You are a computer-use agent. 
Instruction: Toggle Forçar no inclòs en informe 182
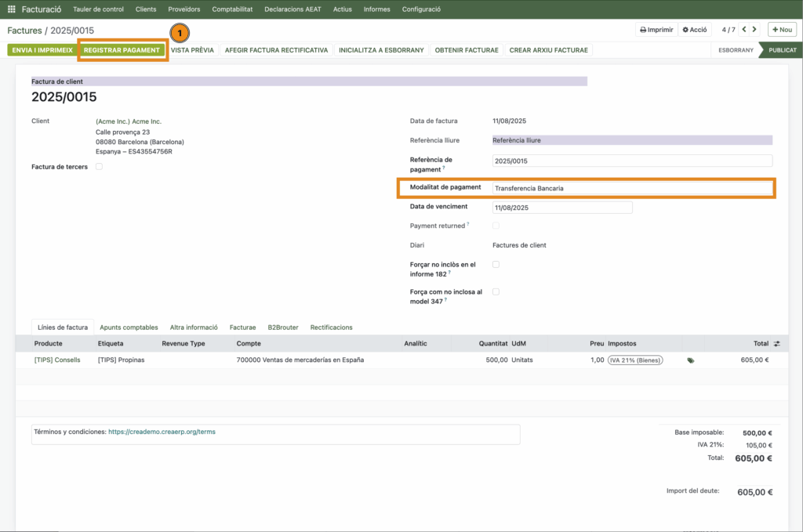click(496, 265)
